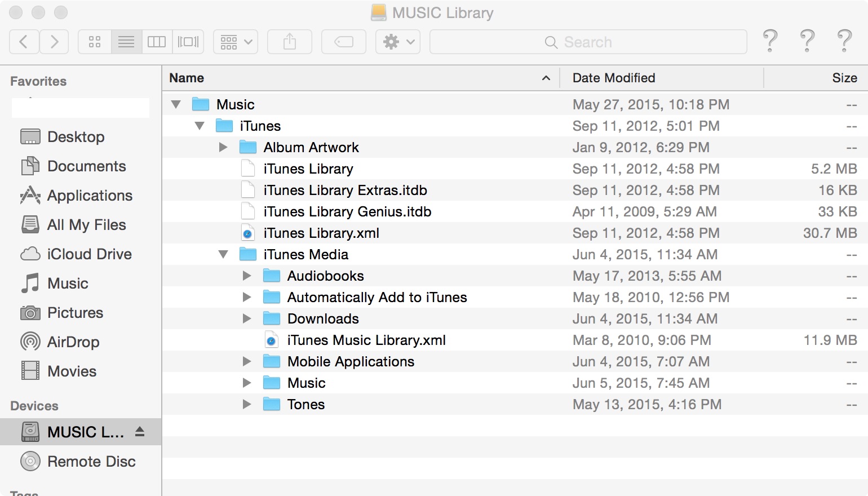Click the AirDrop icon in sidebar
The height and width of the screenshot is (496, 868).
tap(30, 342)
